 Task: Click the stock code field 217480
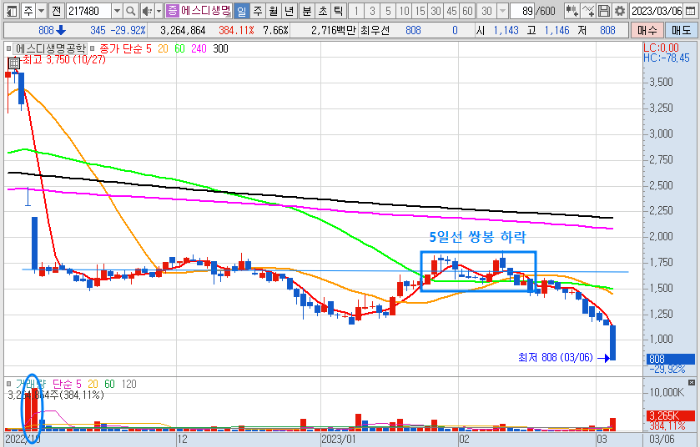[89, 10]
